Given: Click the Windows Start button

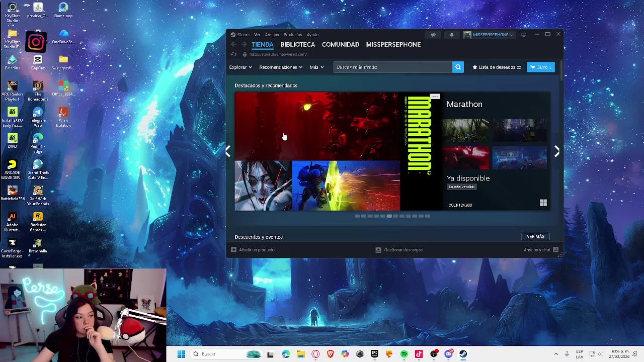Looking at the screenshot, I should tap(181, 354).
